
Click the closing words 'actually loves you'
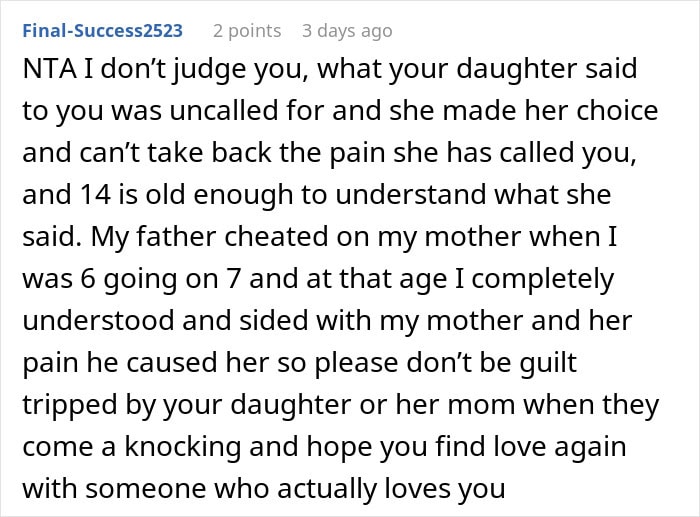coord(391,489)
